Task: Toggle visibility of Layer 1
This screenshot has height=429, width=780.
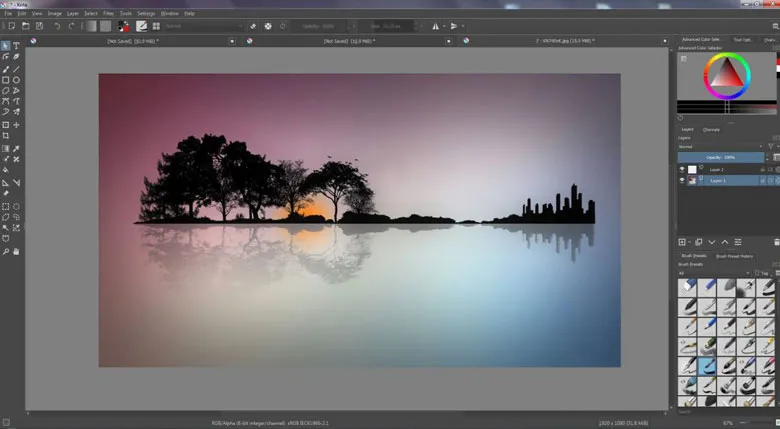Action: pyautogui.click(x=683, y=181)
